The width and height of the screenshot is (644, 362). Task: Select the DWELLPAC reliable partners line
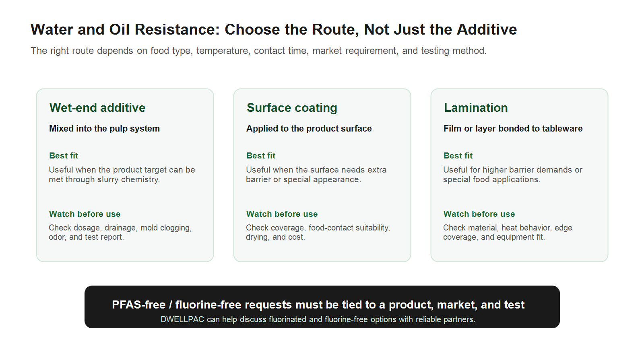pos(318,319)
